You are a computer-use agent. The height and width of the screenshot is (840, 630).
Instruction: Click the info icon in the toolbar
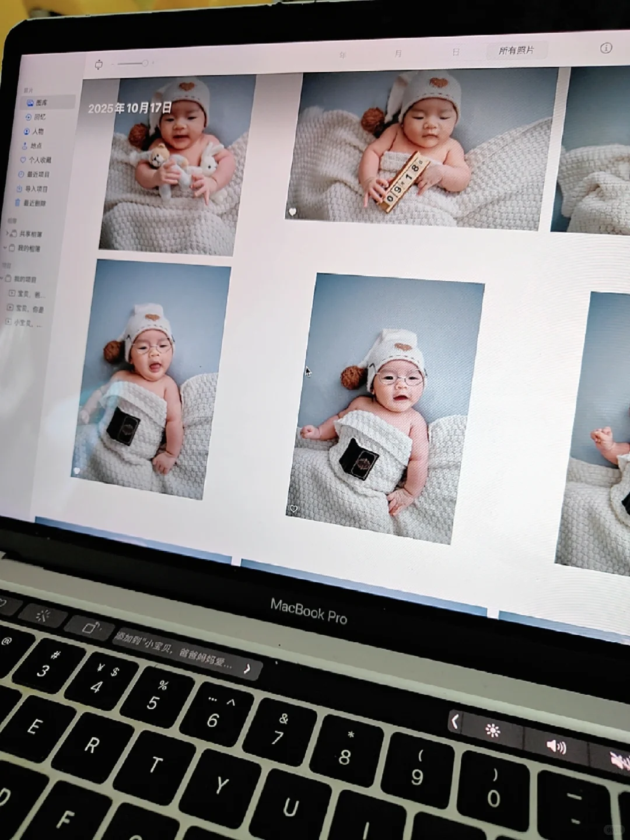pyautogui.click(x=606, y=48)
